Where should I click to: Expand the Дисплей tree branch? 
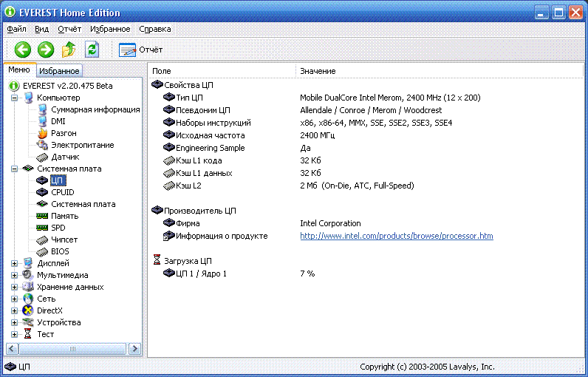[14, 263]
